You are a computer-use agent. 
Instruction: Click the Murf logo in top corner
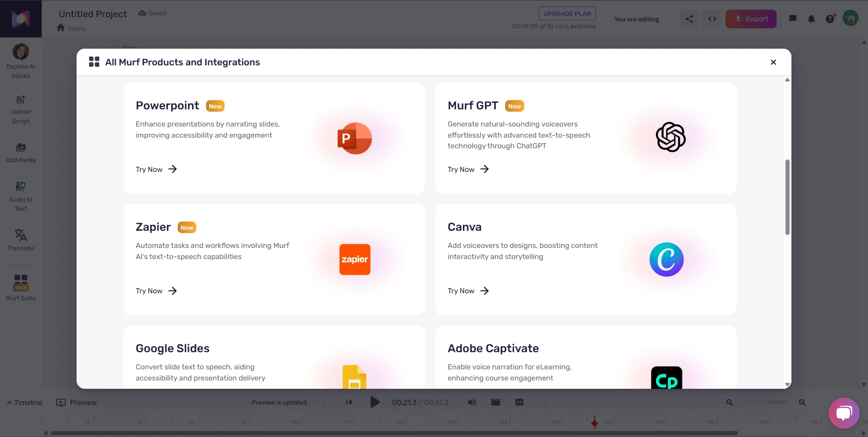coord(21,19)
